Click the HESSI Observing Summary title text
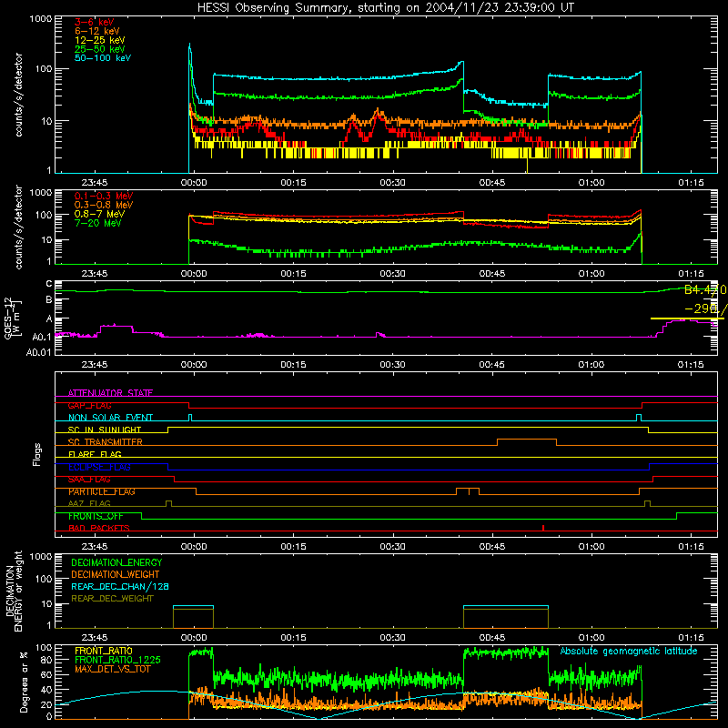The width and height of the screenshot is (728, 728). pos(386,7)
